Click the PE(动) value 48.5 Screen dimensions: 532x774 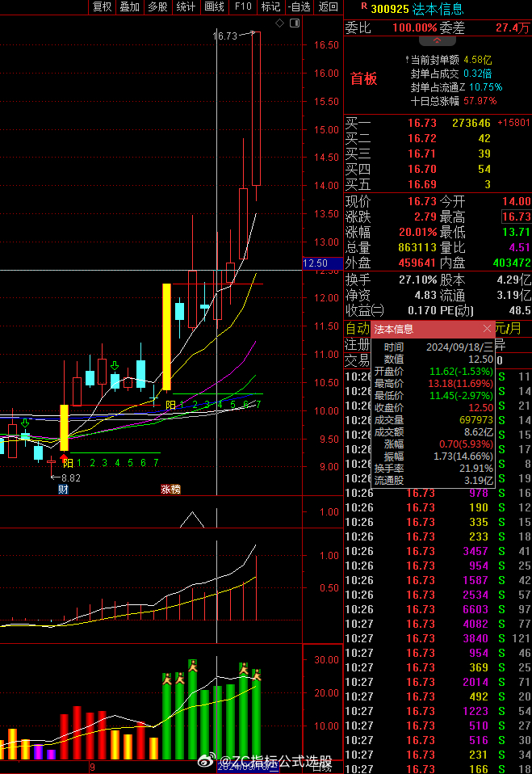pos(520,310)
